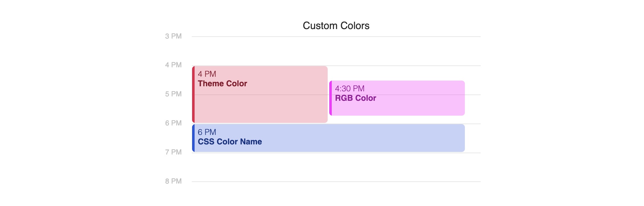Click the red stripe on Theme Color event
The image size is (644, 206).
pyautogui.click(x=193, y=94)
